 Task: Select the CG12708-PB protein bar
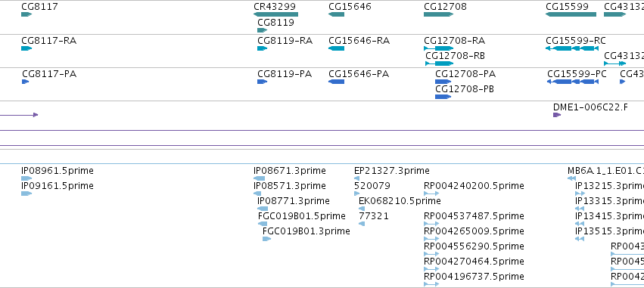[x=443, y=97]
